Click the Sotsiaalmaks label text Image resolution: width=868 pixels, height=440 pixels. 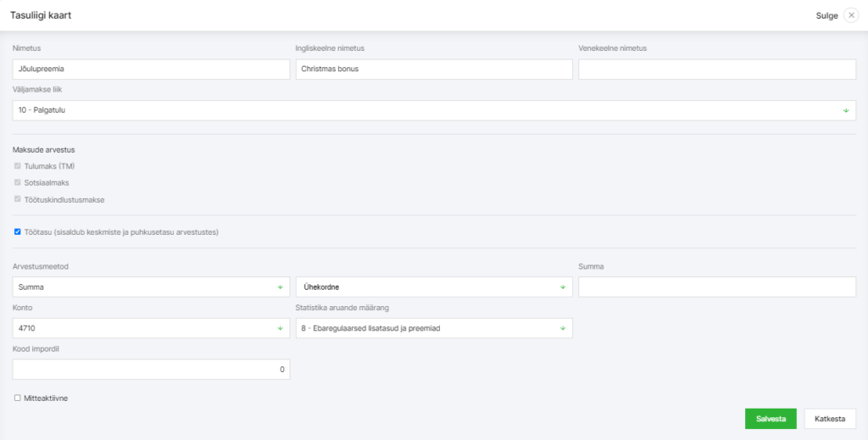coord(47,182)
